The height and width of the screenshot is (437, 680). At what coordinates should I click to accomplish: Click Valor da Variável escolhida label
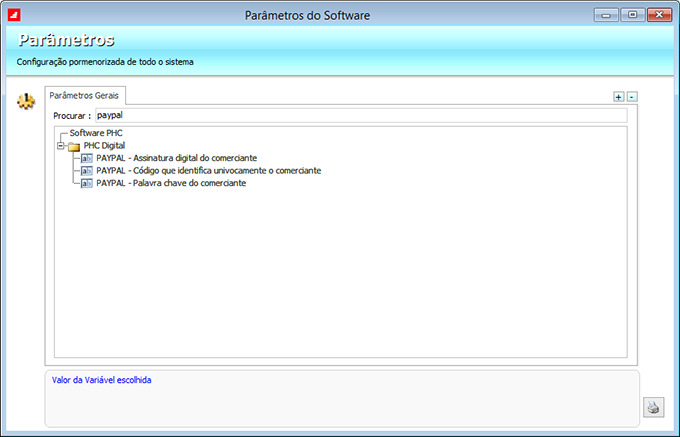(101, 380)
